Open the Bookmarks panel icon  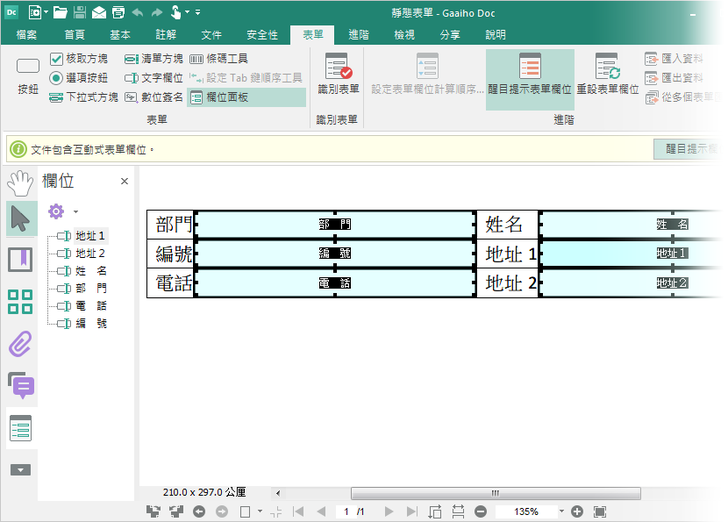[x=20, y=260]
